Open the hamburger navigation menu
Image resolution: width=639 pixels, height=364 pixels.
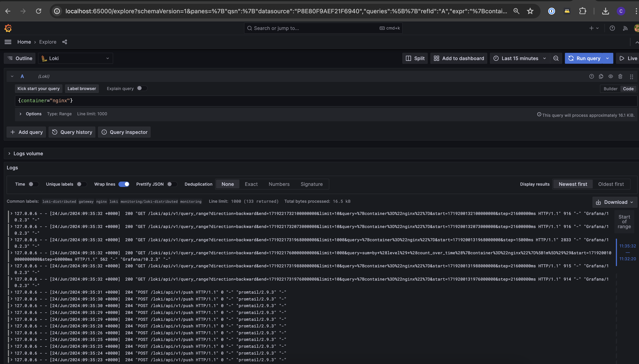coord(8,42)
